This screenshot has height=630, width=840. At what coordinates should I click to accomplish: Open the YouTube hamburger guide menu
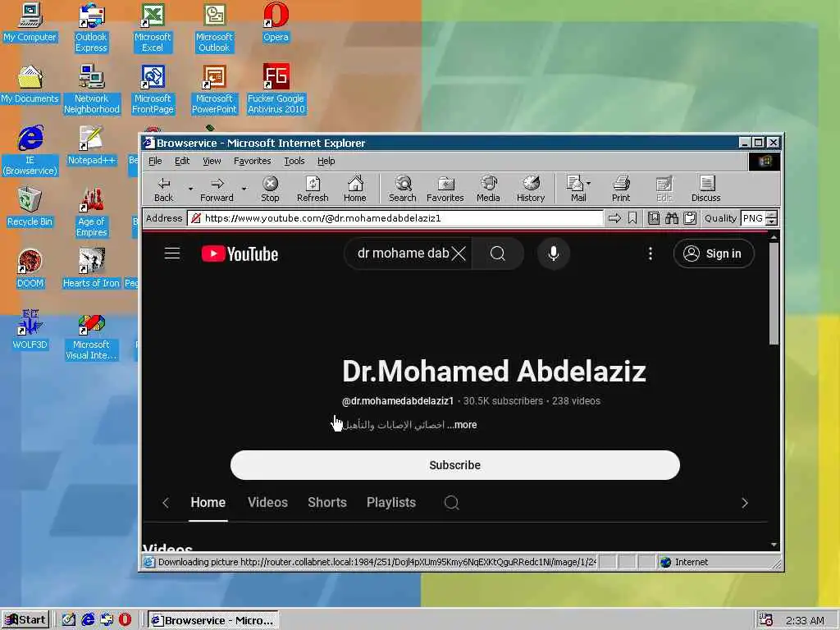click(172, 253)
